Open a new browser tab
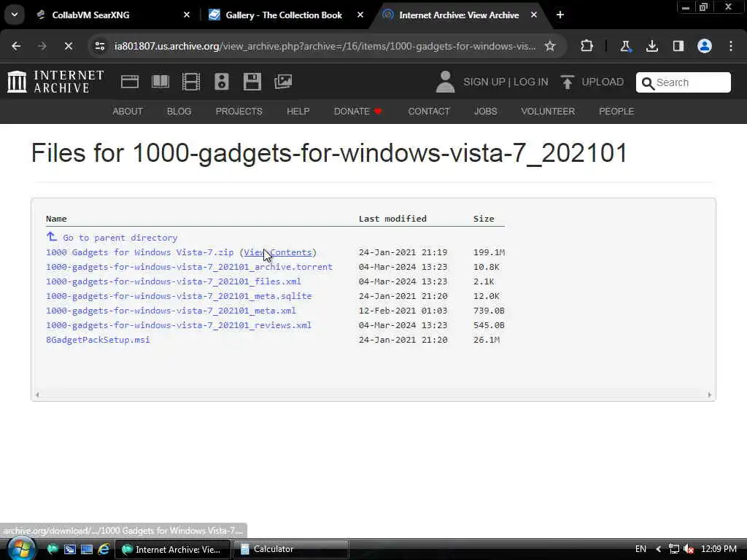The width and height of the screenshot is (747, 560). (x=560, y=15)
